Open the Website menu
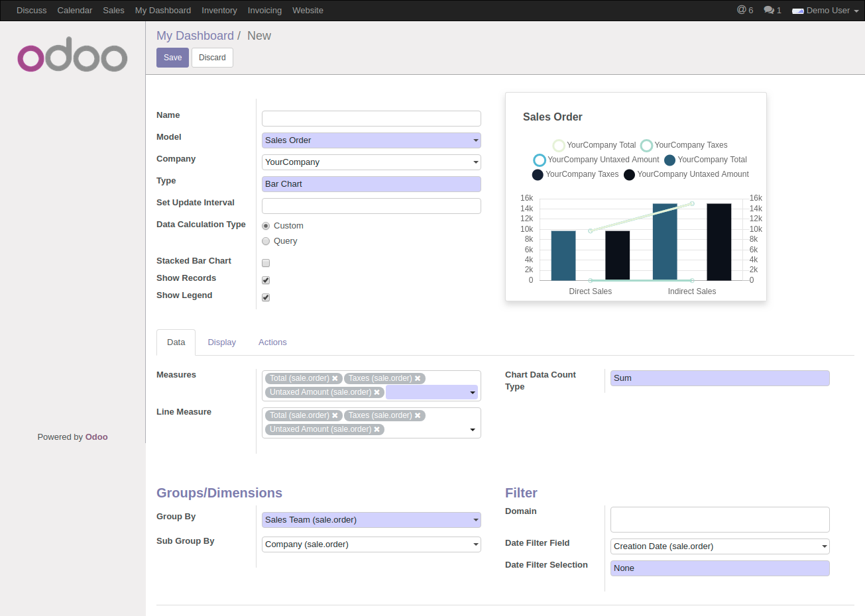The image size is (865, 616). (308, 11)
